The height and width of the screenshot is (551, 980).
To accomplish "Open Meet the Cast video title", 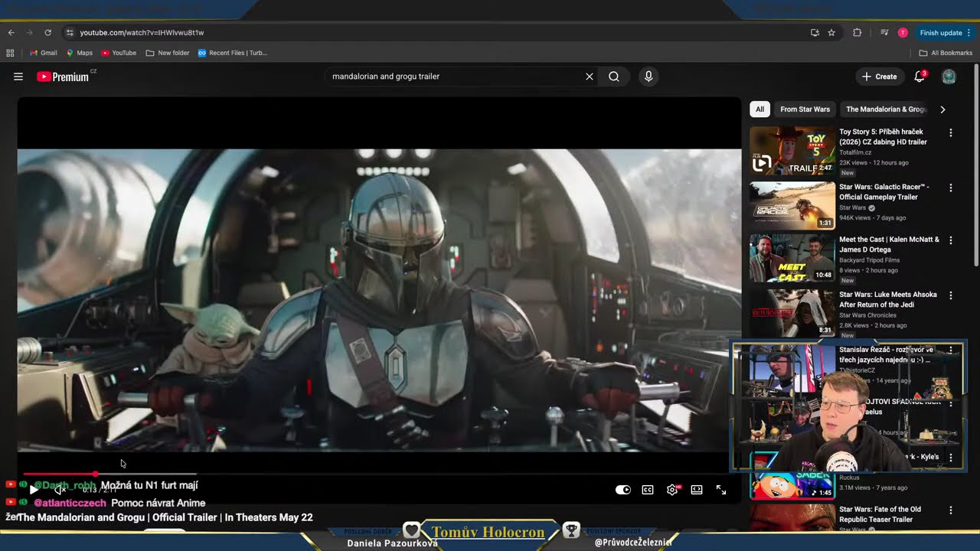I will 889,244.
